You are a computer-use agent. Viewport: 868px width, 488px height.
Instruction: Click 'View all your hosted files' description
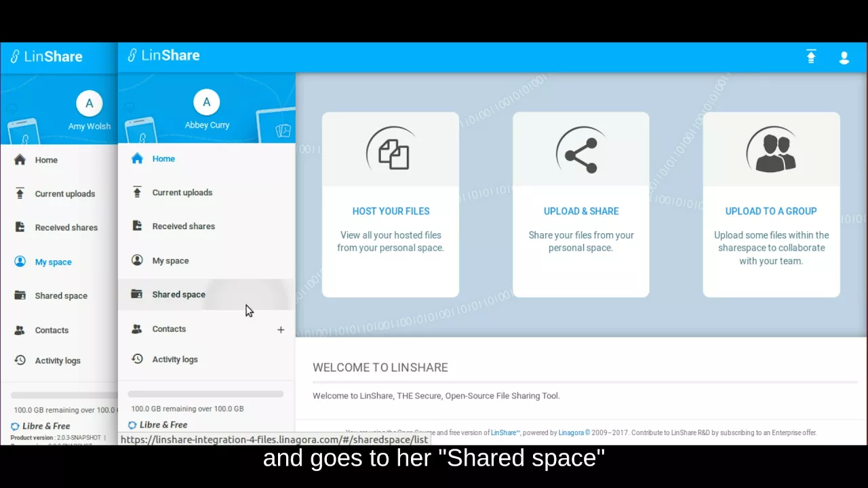pos(391,241)
